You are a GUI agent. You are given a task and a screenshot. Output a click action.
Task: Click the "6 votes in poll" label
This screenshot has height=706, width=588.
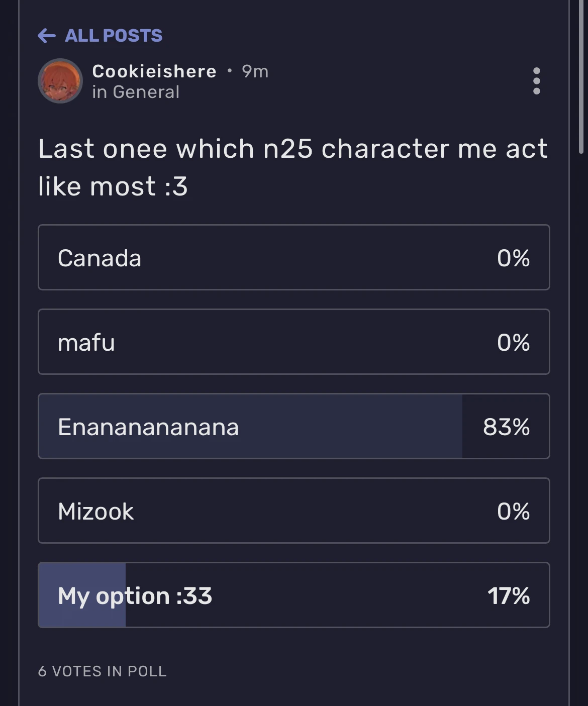click(103, 671)
